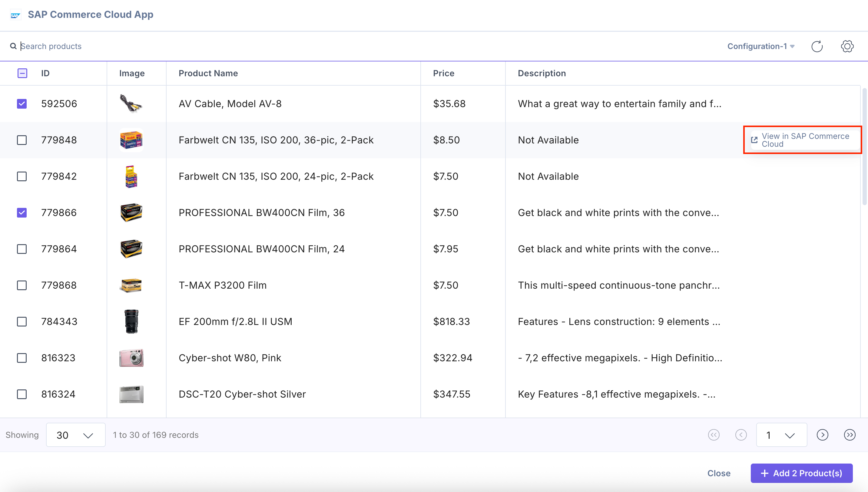Click the SAP Commerce Cloud App title
The height and width of the screenshot is (492, 868).
click(x=91, y=15)
